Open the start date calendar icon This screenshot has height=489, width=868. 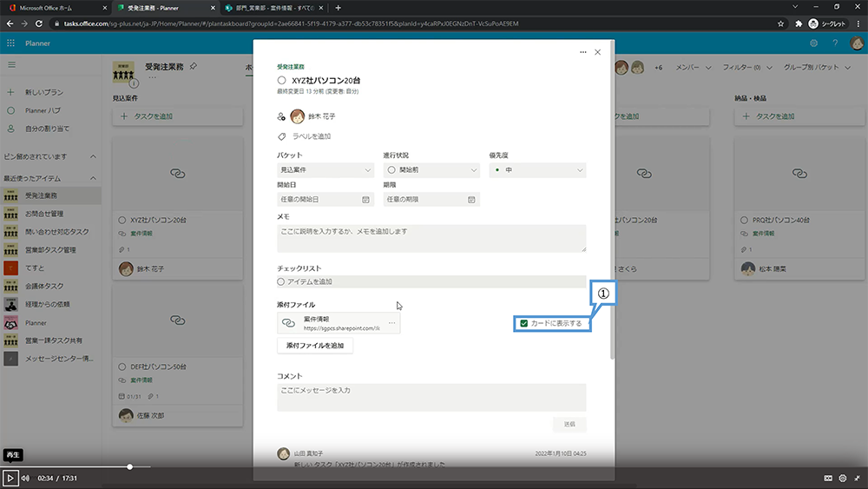366,200
